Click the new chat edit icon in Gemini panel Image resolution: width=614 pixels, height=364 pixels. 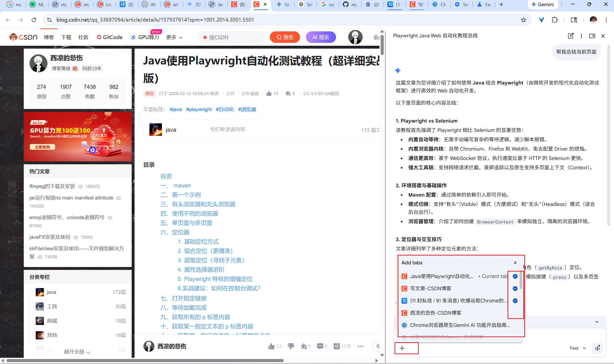571,36
